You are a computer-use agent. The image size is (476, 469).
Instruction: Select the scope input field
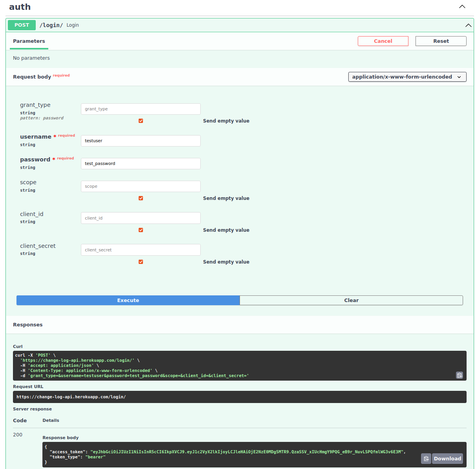coord(141,186)
